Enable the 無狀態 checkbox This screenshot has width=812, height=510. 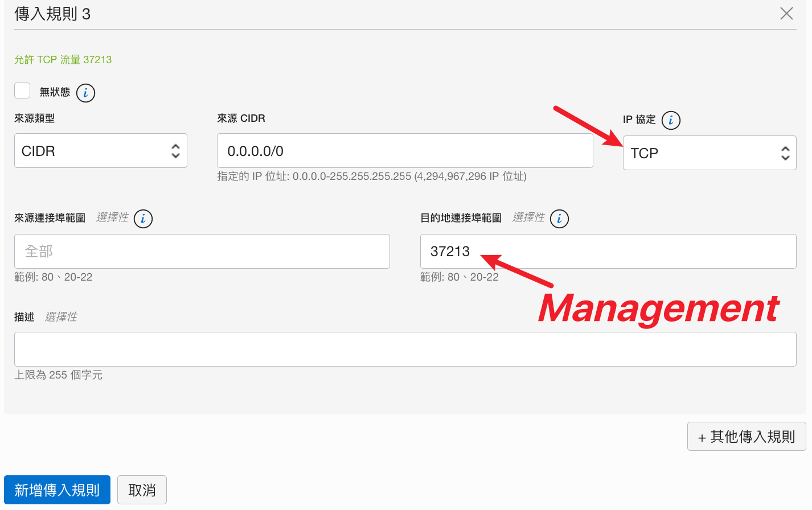tap(22, 91)
